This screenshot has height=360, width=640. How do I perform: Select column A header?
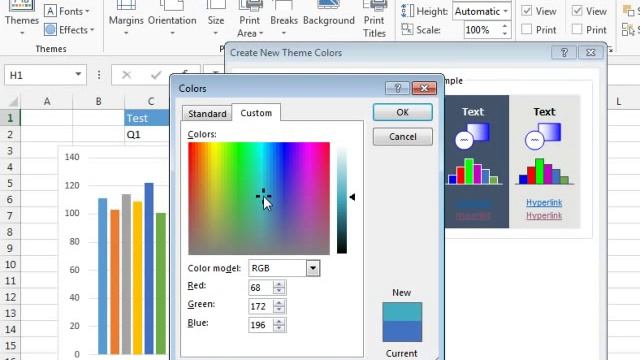click(x=47, y=101)
